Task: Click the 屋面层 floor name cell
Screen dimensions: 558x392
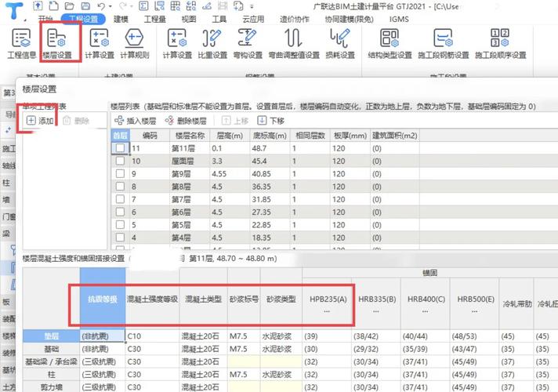Action: pos(190,161)
